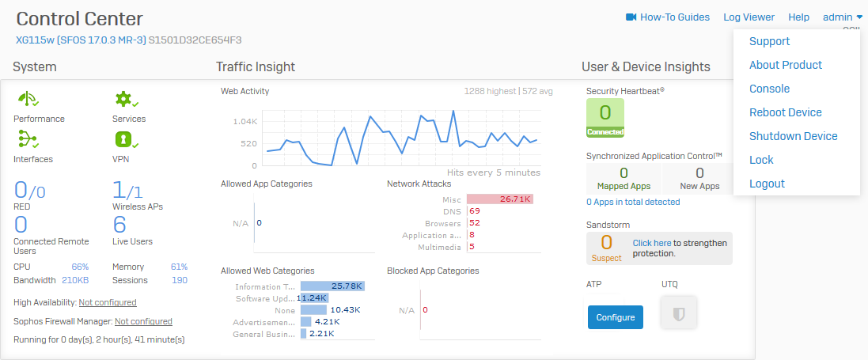Click the ATP Configure button
The height and width of the screenshot is (360, 868).
[616, 317]
